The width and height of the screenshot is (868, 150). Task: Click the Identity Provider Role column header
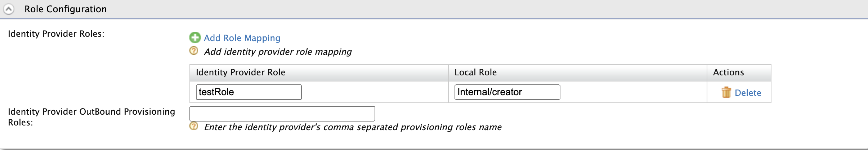pyautogui.click(x=241, y=72)
